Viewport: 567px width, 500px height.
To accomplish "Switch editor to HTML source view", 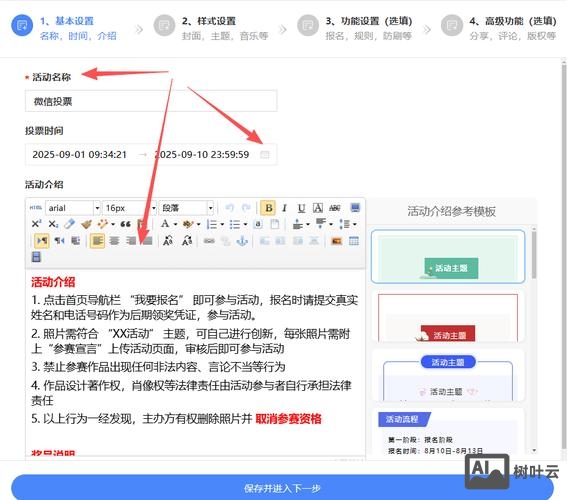I will coord(36,208).
